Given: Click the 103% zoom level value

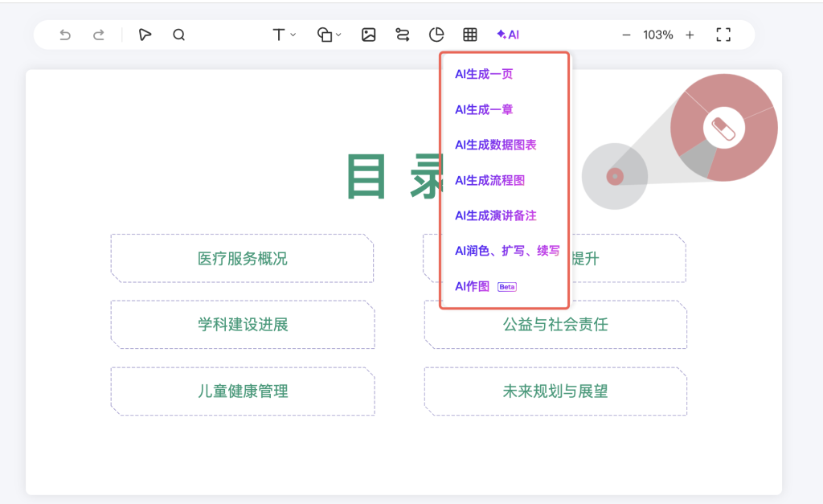Looking at the screenshot, I should (657, 35).
